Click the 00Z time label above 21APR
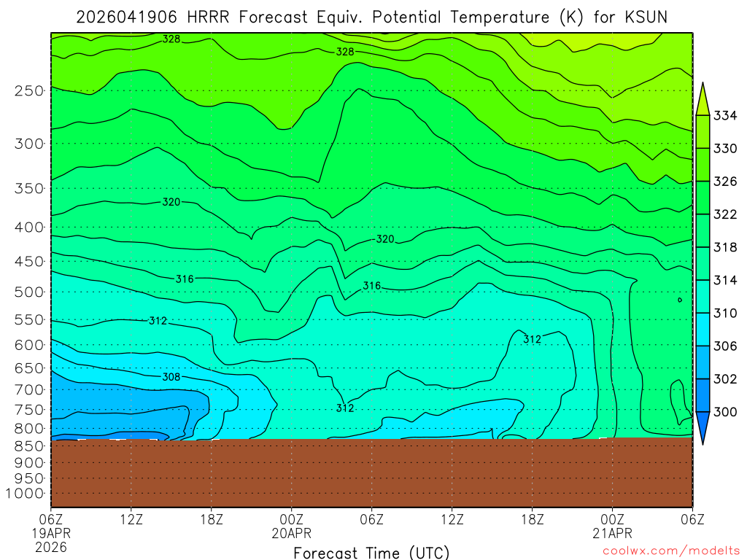The width and height of the screenshot is (747, 560). [x=612, y=519]
